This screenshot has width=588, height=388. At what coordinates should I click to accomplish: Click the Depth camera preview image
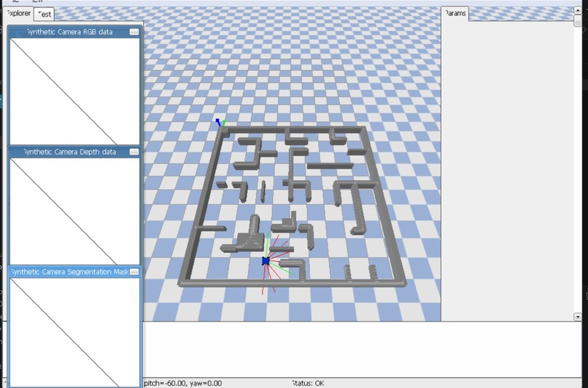pyautogui.click(x=74, y=211)
